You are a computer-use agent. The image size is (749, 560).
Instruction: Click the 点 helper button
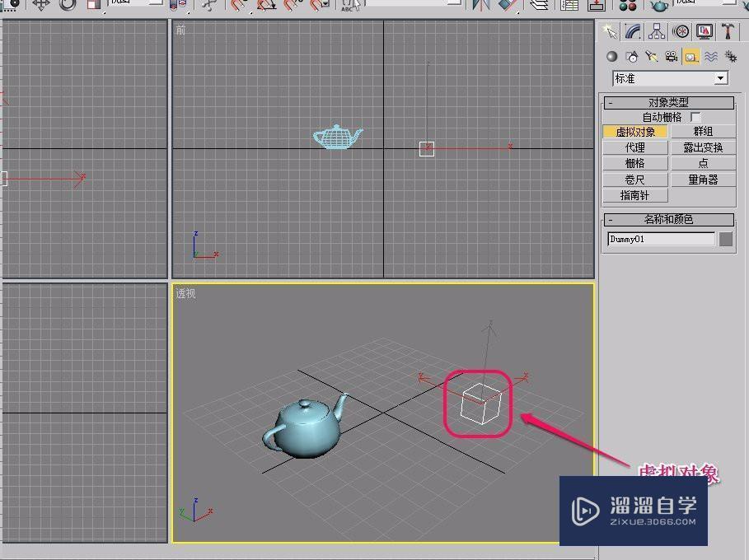(703, 164)
